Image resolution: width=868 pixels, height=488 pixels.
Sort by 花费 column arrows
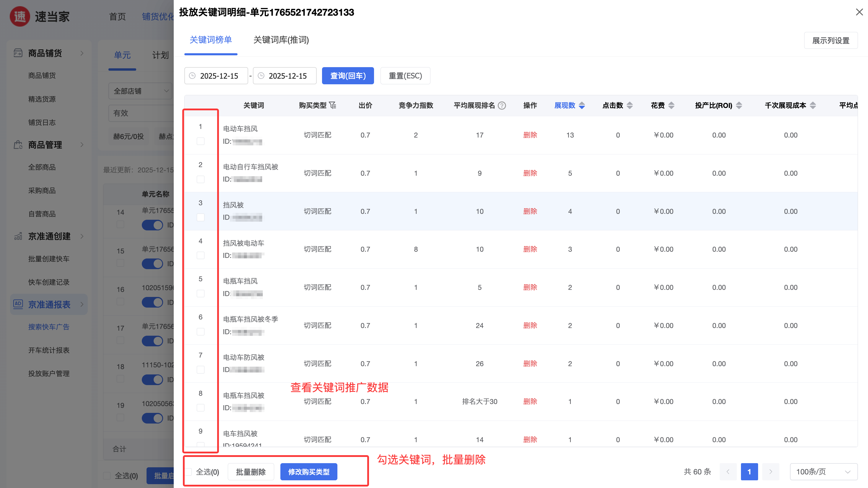671,106
